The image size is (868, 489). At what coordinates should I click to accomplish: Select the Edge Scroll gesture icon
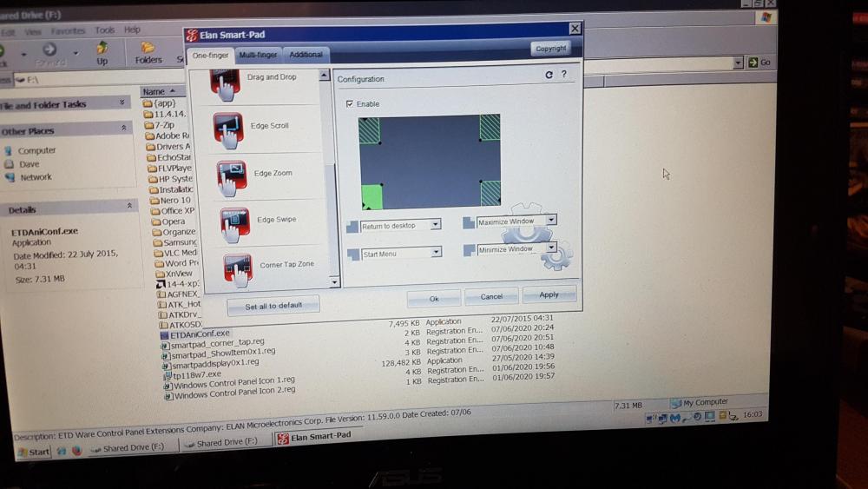tap(228, 130)
